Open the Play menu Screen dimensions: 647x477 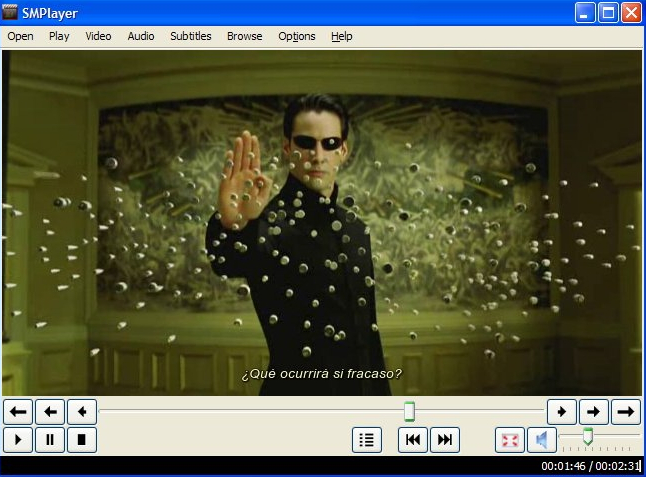point(59,36)
